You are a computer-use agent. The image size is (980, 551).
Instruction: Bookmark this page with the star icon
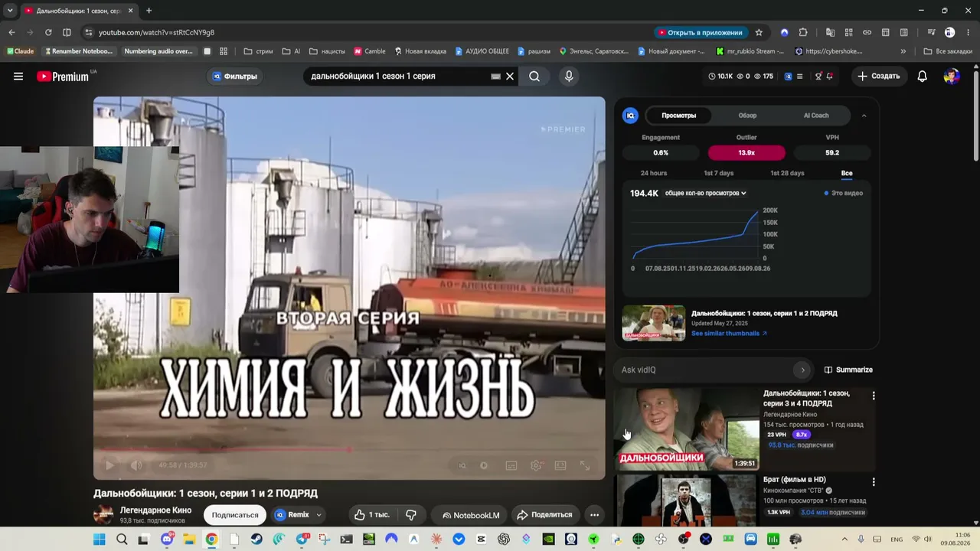point(759,32)
